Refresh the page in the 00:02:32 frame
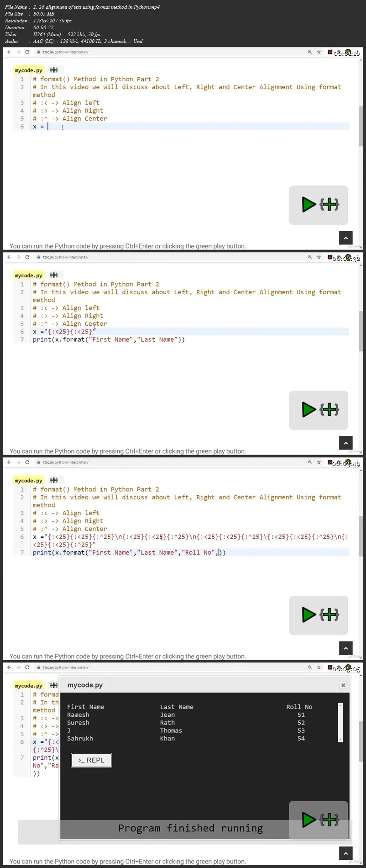The width and height of the screenshot is (366, 868). (x=27, y=257)
